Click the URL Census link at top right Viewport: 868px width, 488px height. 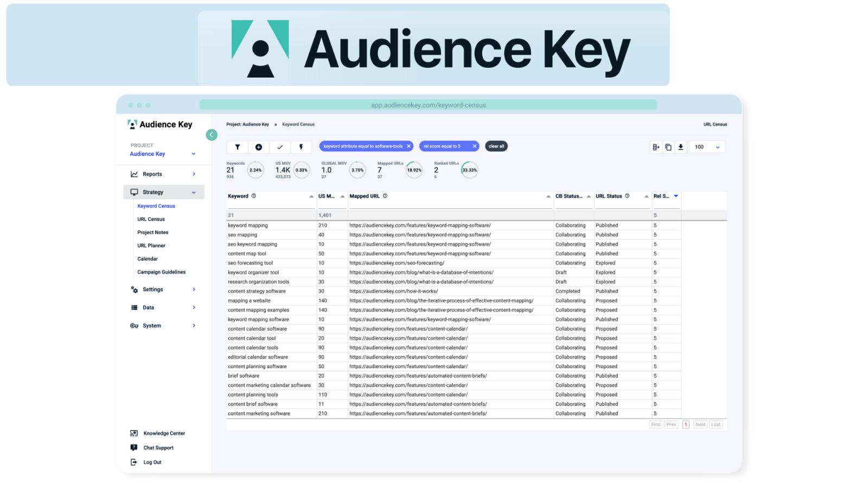[715, 124]
